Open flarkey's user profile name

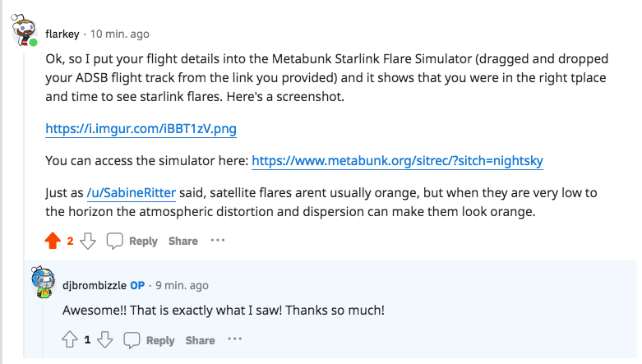[x=62, y=35]
